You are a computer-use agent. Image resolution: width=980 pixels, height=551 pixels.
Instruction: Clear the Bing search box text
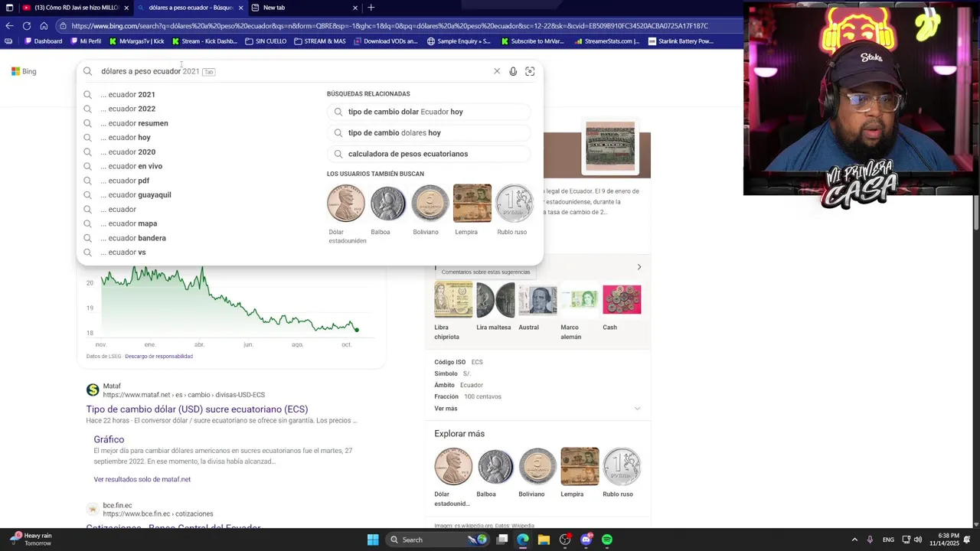tap(497, 71)
